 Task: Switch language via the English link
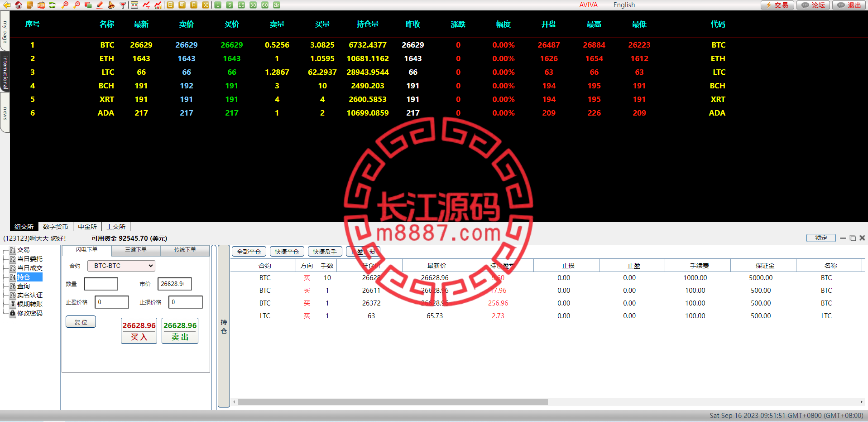(624, 5)
